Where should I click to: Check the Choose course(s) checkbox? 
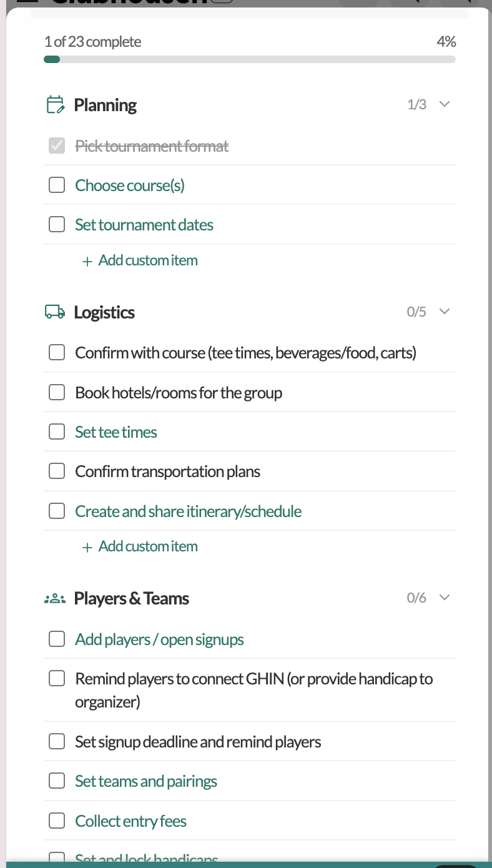tap(56, 185)
